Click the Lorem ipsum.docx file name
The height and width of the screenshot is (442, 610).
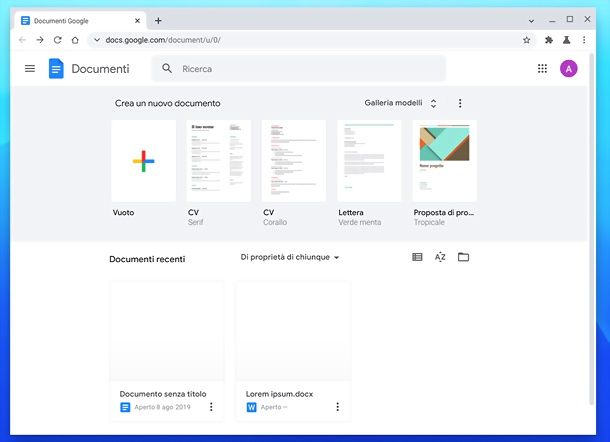point(279,394)
